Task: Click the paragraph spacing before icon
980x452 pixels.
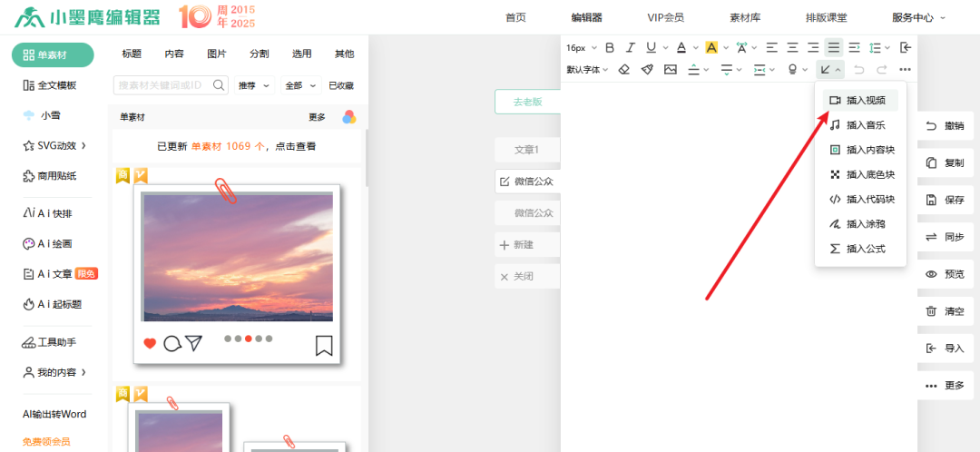Action: (694, 69)
